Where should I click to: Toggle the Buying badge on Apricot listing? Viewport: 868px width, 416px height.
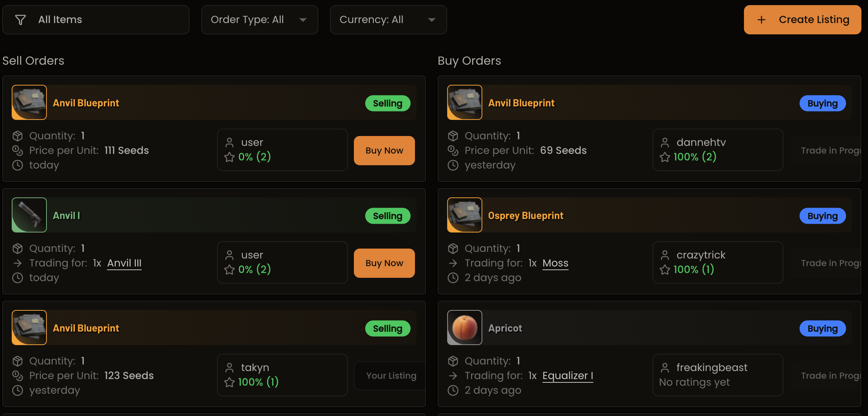tap(822, 328)
